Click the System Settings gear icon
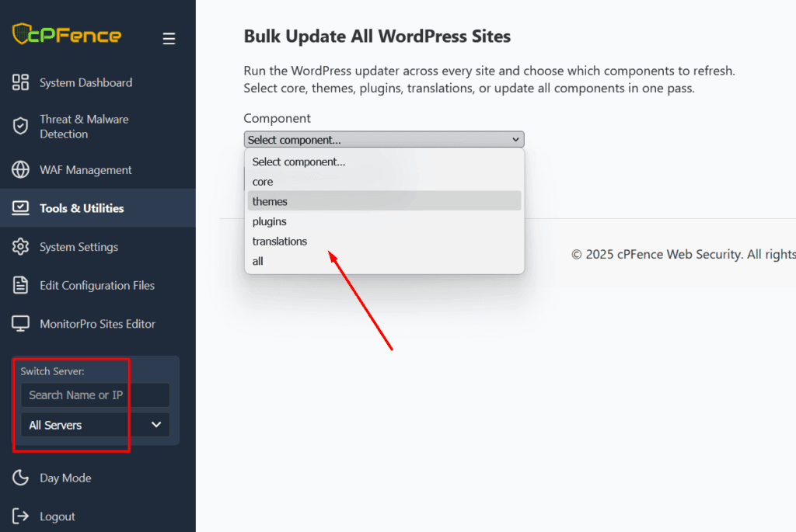This screenshot has width=796, height=532. (21, 247)
